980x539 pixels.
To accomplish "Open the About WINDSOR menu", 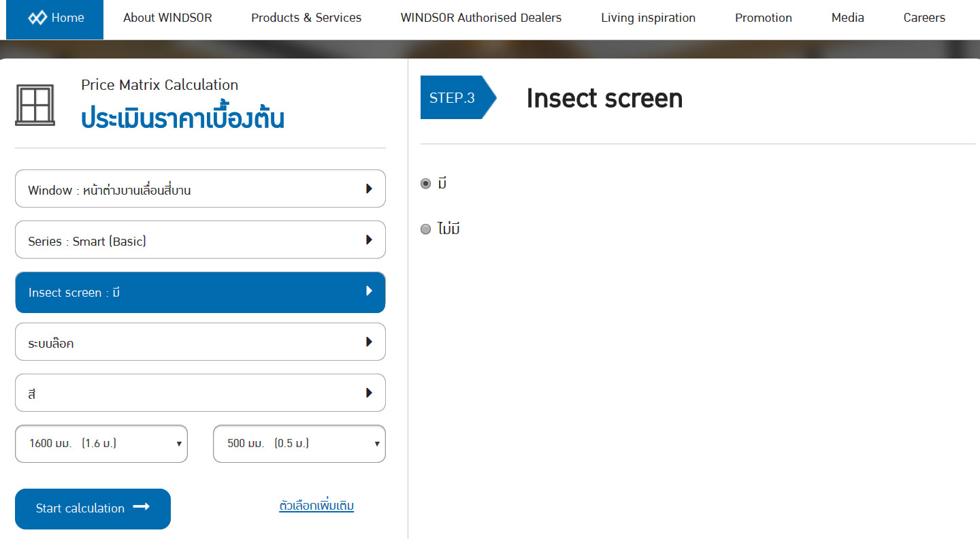I will 167,18.
